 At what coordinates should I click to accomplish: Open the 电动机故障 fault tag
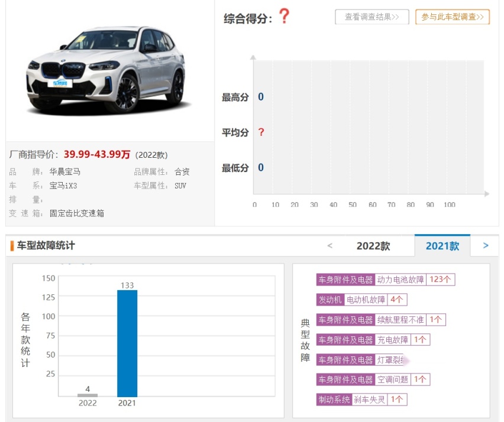pyautogui.click(x=366, y=300)
